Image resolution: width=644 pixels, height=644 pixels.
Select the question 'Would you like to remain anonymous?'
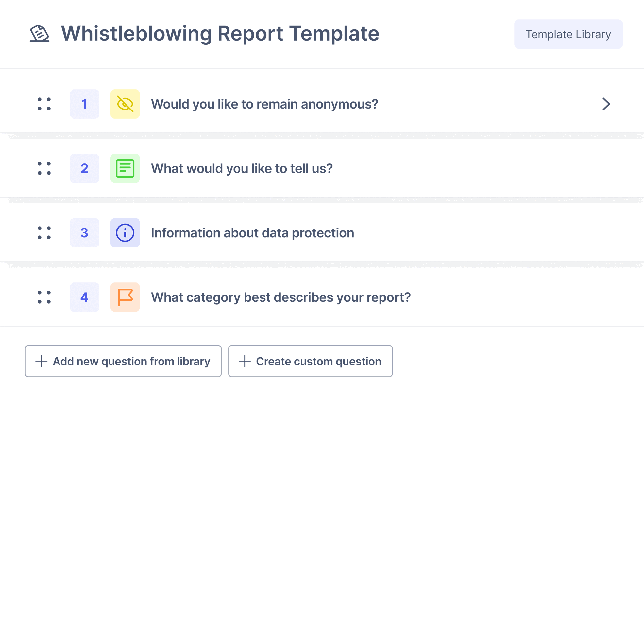pyautogui.click(x=265, y=104)
